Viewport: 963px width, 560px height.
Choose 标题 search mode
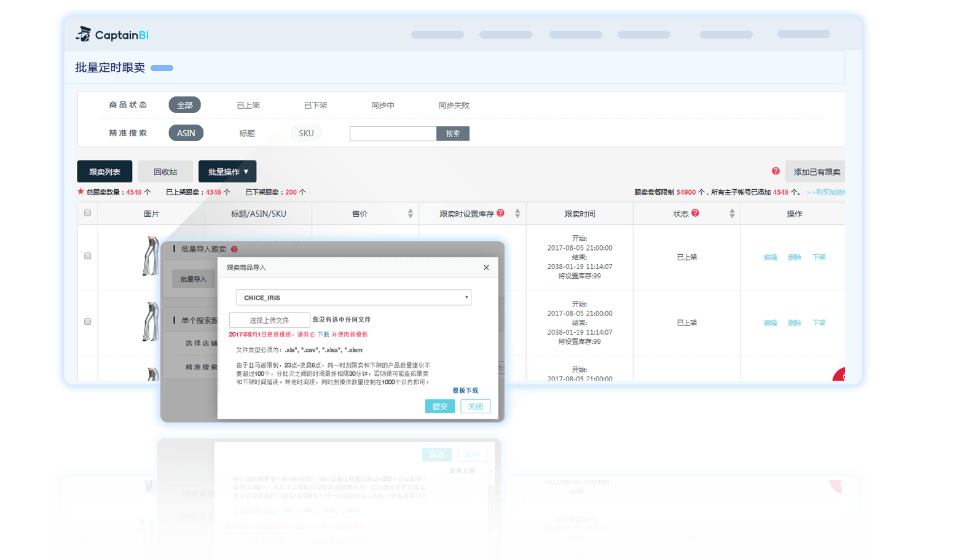[247, 133]
